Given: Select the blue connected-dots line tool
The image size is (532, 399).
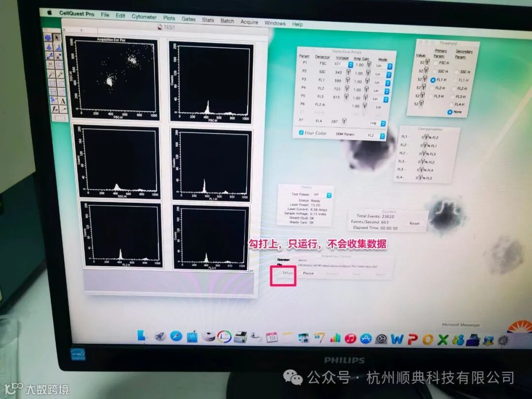Looking at the screenshot, I should click(50, 56).
